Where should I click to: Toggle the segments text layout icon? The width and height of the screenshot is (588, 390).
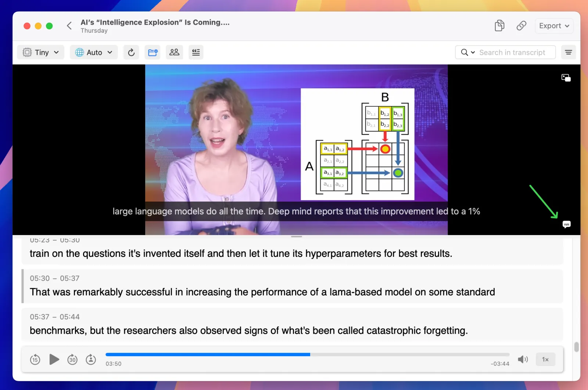pyautogui.click(x=196, y=52)
